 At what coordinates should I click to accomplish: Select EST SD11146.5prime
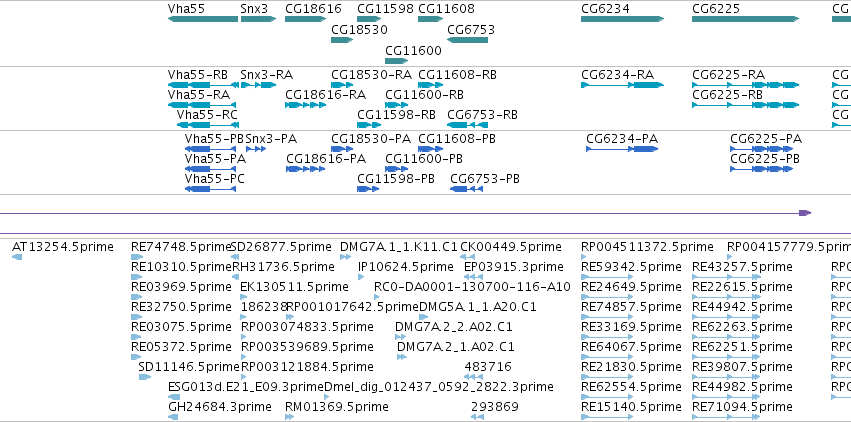point(145,377)
